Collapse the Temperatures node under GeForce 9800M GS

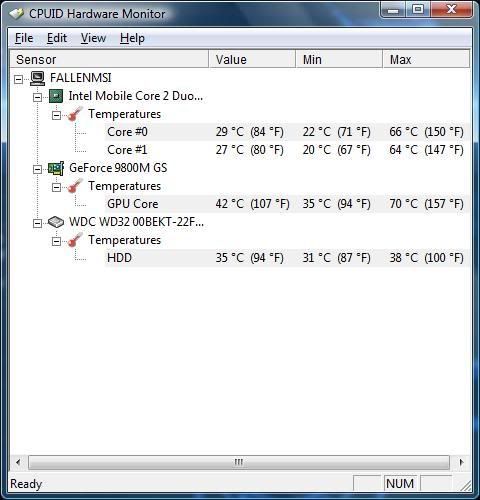click(57, 187)
